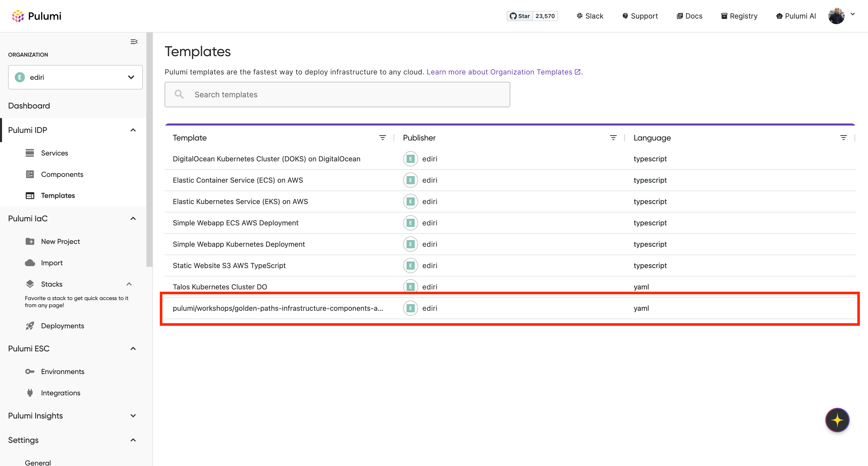Open the ediri organization dropdown
Screen dimensions: 868x466
(x=75, y=77)
